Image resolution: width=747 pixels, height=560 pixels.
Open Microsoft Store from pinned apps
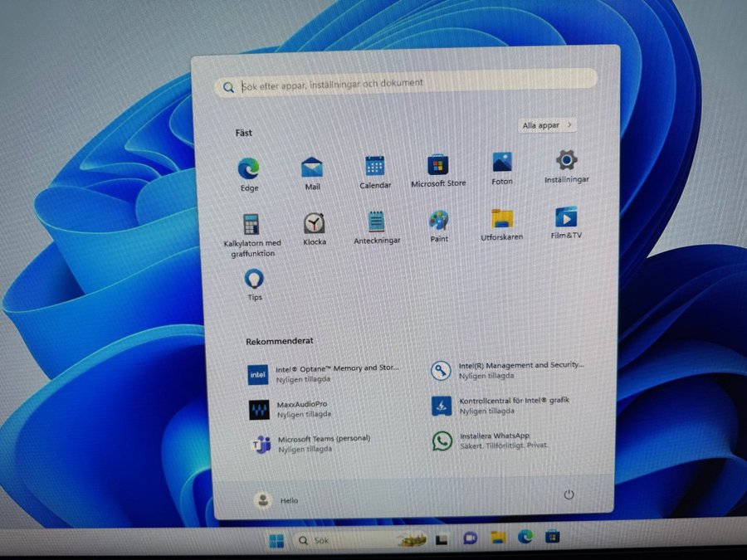click(x=438, y=165)
